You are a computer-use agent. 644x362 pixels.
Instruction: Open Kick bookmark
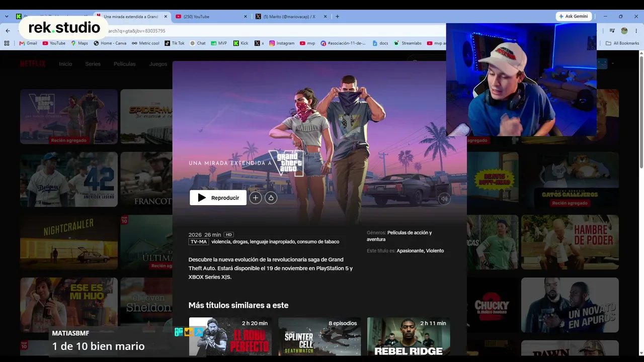(x=241, y=43)
